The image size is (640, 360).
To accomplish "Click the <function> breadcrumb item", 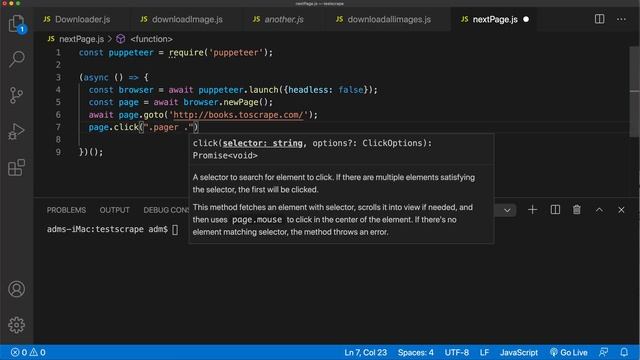I will tap(151, 39).
